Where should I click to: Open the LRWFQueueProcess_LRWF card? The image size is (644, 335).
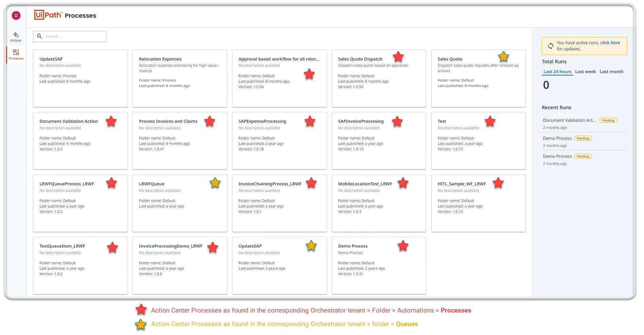click(80, 203)
